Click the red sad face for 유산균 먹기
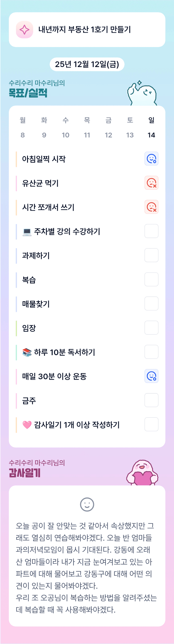 (151, 183)
